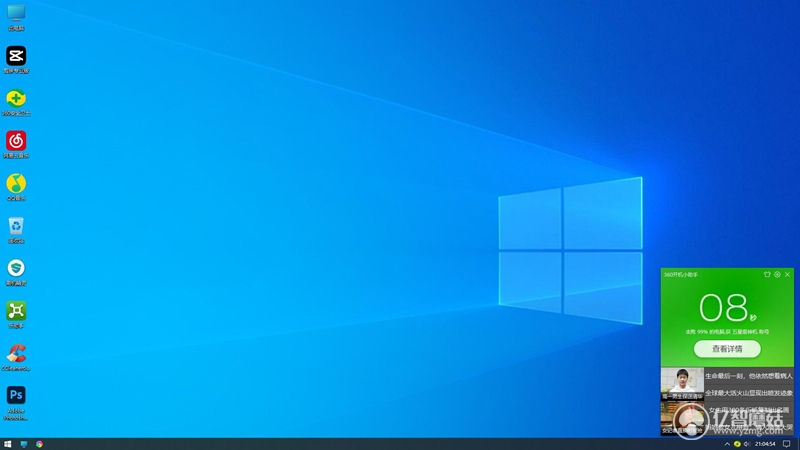Click the monitor icon on the taskbar
Image resolution: width=800 pixels, height=450 pixels.
coord(23,444)
